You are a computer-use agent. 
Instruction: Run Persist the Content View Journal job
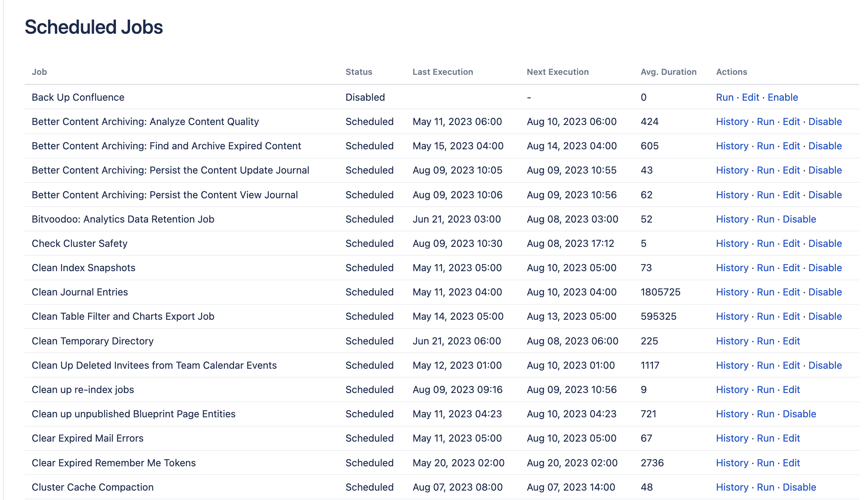(765, 195)
